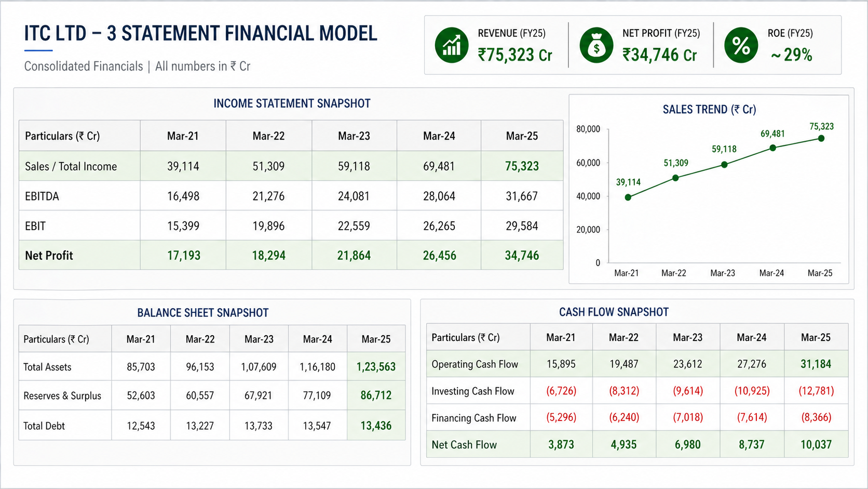
Task: Select Reserves & Surplus value 52,603
Action: click(141, 395)
